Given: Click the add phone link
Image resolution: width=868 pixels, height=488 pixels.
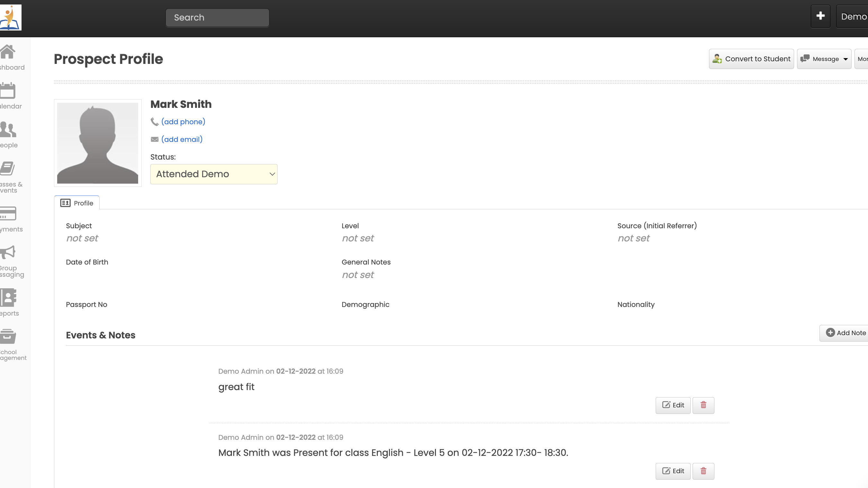Looking at the screenshot, I should (183, 122).
